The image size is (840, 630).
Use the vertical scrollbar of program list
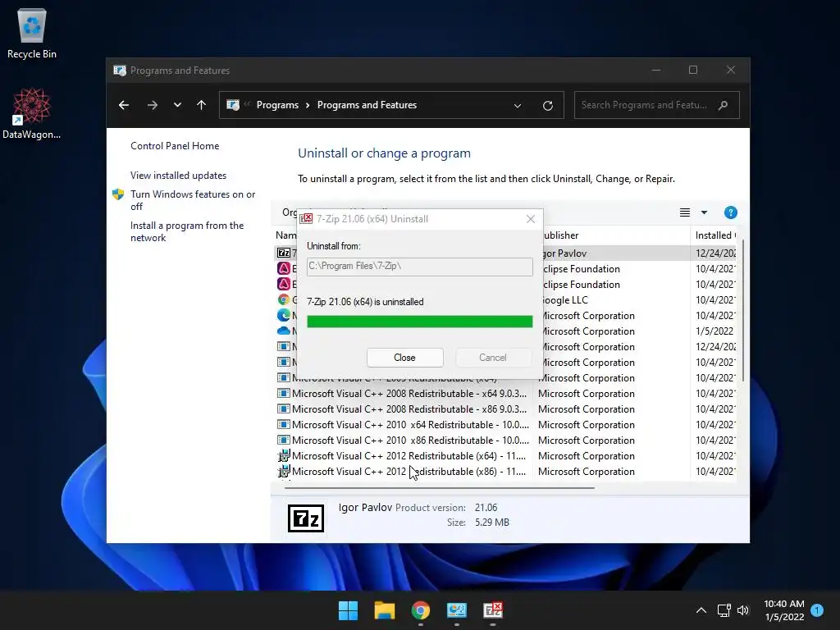click(x=742, y=313)
